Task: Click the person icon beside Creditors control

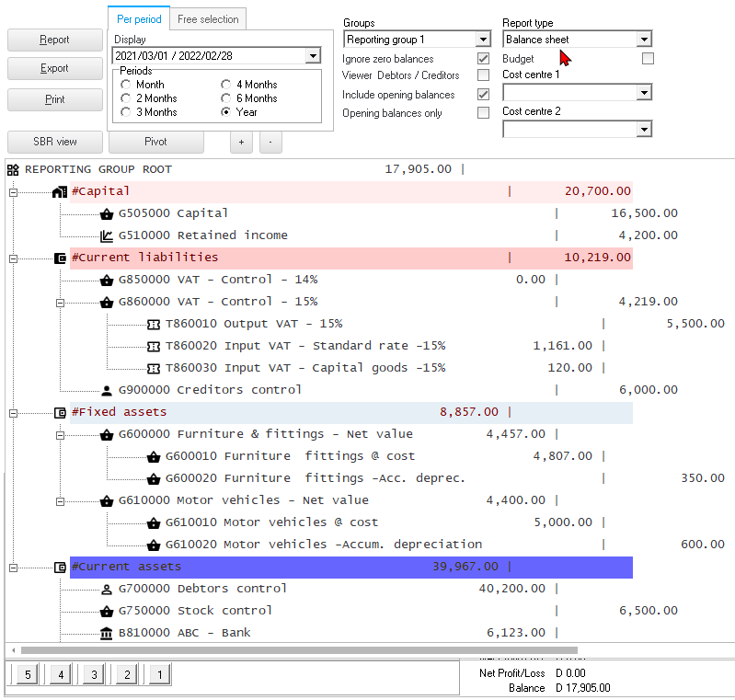Action: (107, 390)
